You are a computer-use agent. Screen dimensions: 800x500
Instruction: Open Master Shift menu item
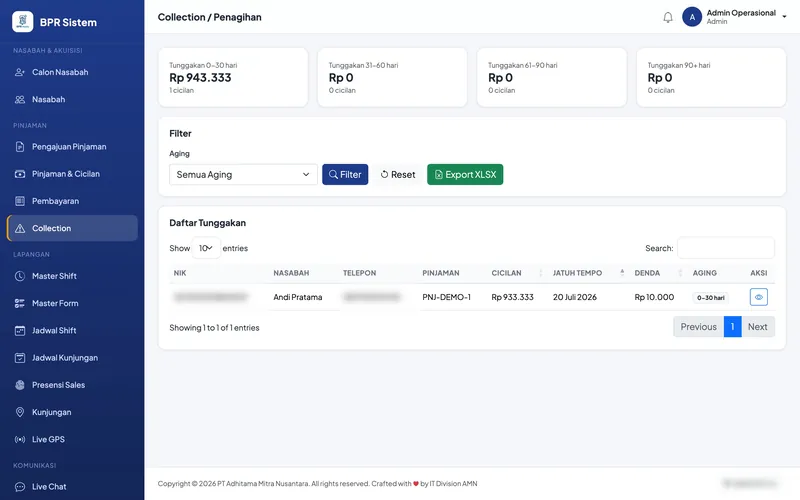point(72,276)
